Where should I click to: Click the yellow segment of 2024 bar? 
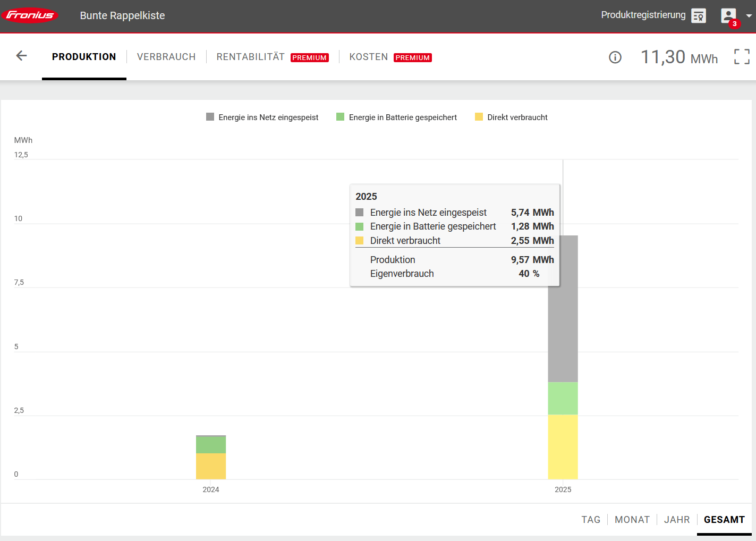(x=211, y=466)
